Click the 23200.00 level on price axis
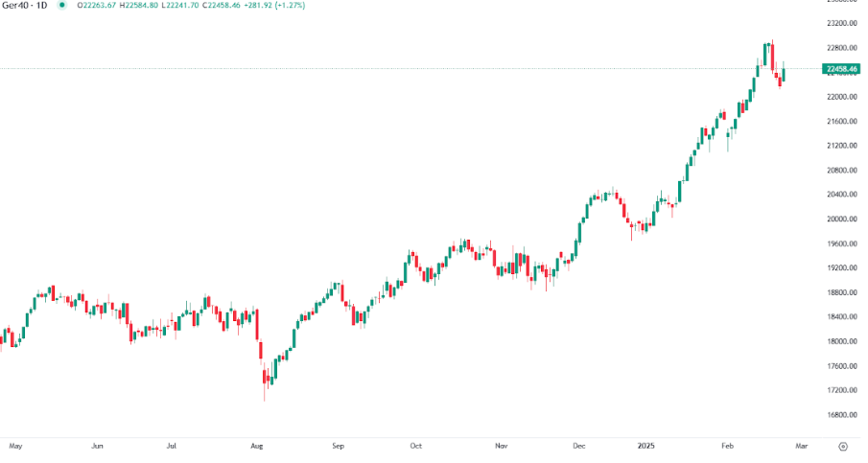868x463 pixels. 839,23
